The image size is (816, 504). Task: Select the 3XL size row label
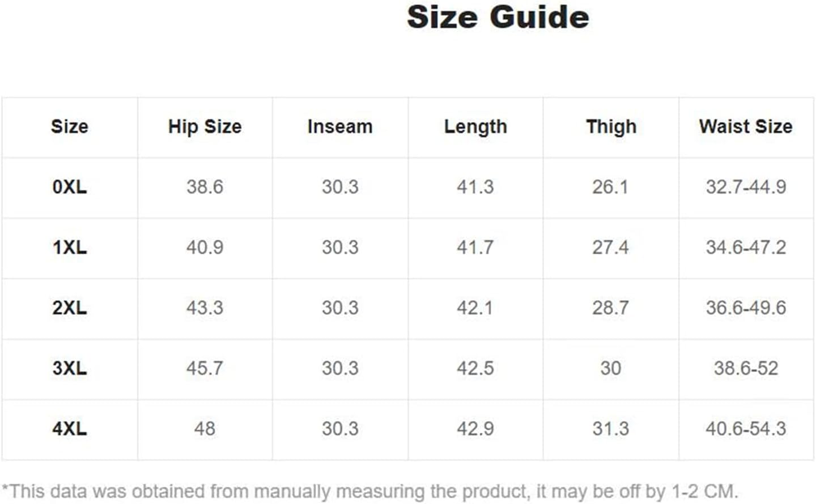pyautogui.click(x=70, y=369)
